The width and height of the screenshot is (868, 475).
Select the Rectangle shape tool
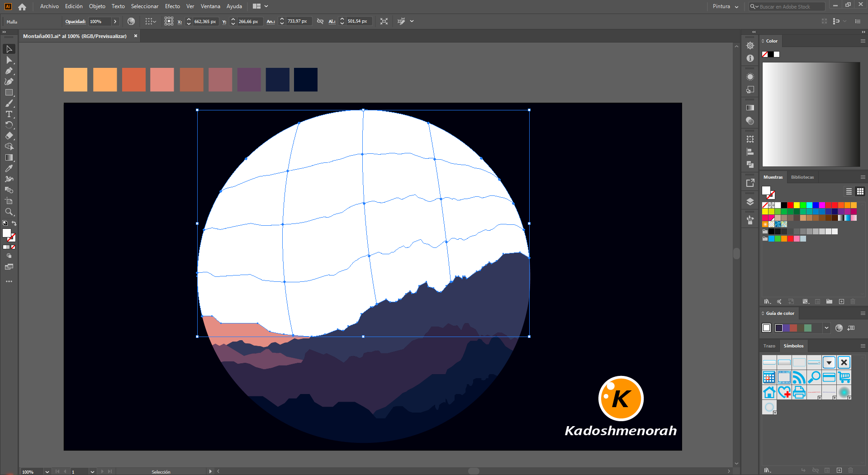point(9,92)
